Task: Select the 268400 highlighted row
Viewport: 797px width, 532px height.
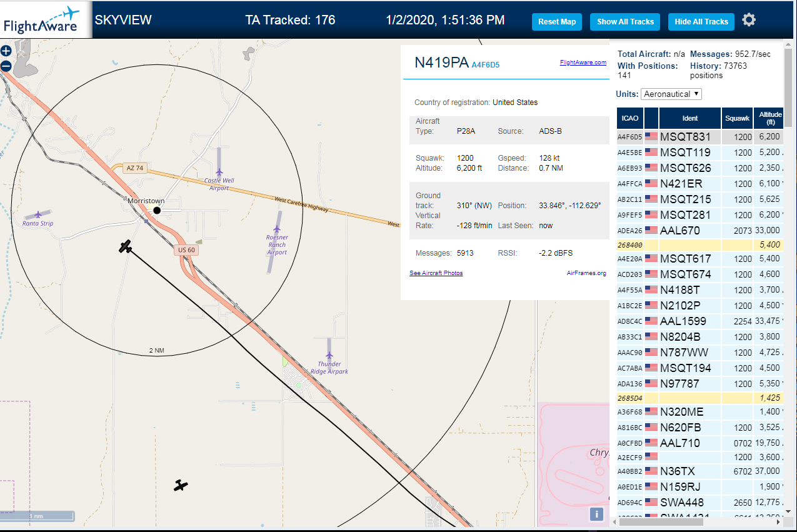Action: tap(700, 244)
